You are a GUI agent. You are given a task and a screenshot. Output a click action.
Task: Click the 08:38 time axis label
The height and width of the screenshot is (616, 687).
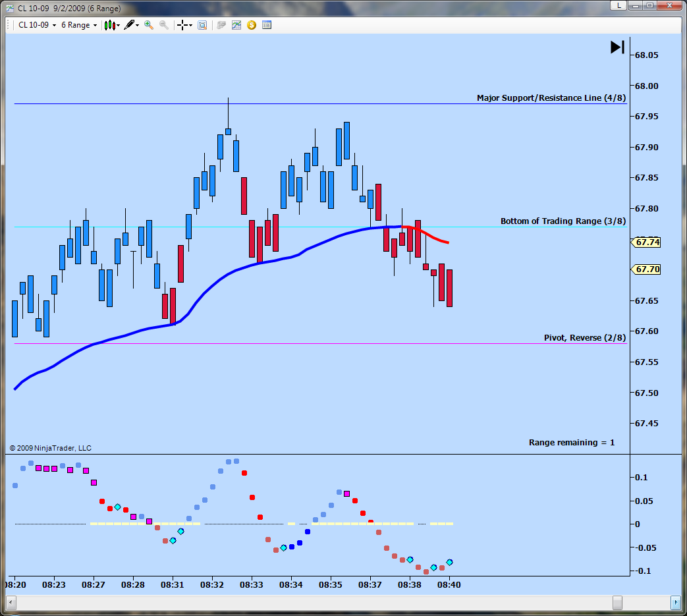(x=410, y=584)
